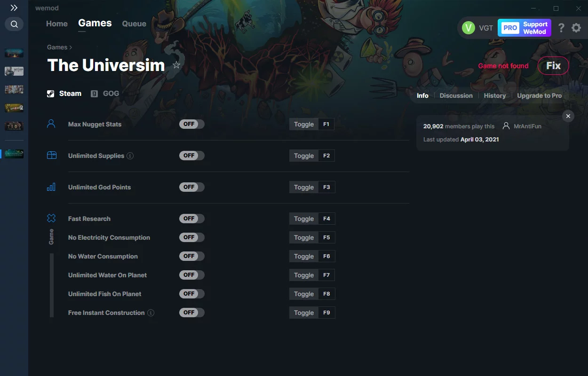The height and width of the screenshot is (376, 588).
Task: Click the Steam logo icon
Action: point(51,94)
